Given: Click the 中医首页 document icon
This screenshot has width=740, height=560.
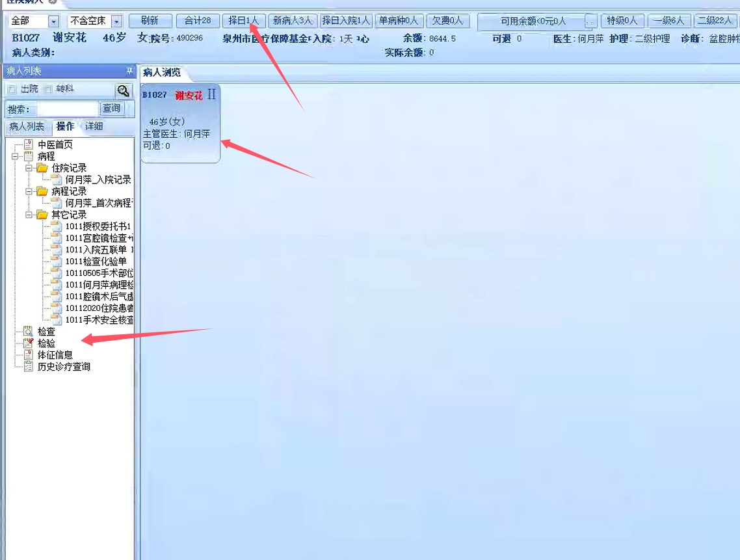Looking at the screenshot, I should click(x=29, y=144).
